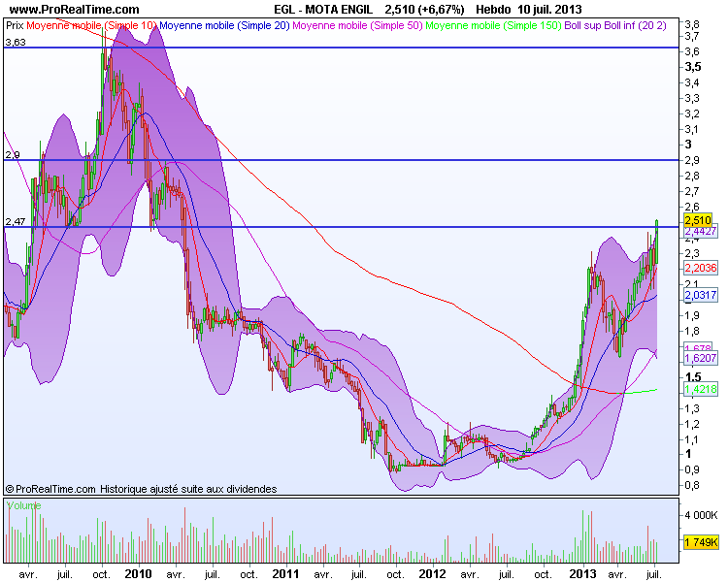
Task: Click the 2,510 (+6,67%) price in the header
Action: (424, 10)
